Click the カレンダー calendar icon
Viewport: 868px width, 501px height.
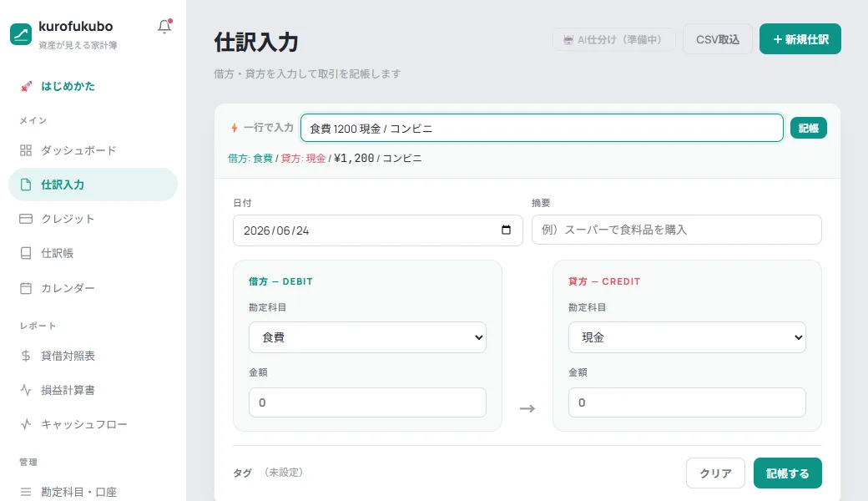tap(26, 288)
